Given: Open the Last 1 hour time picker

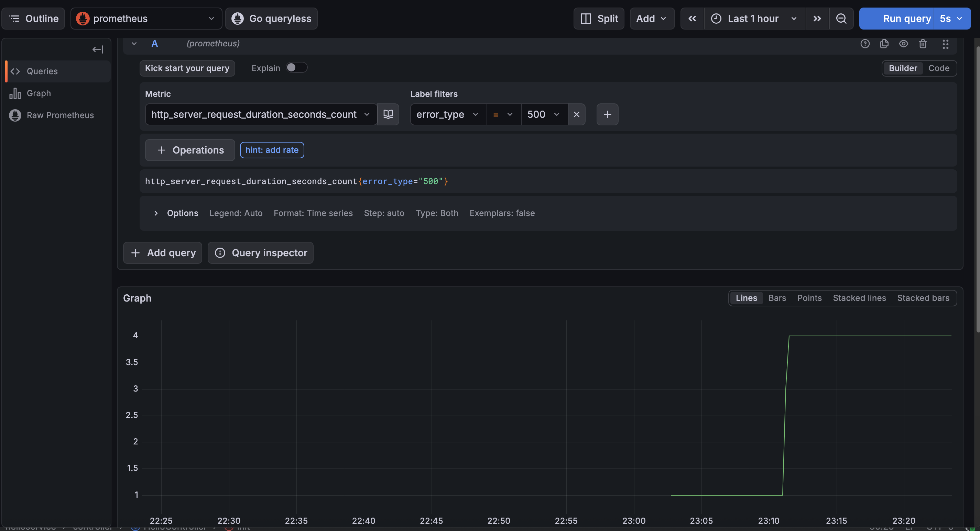Looking at the screenshot, I should tap(754, 19).
